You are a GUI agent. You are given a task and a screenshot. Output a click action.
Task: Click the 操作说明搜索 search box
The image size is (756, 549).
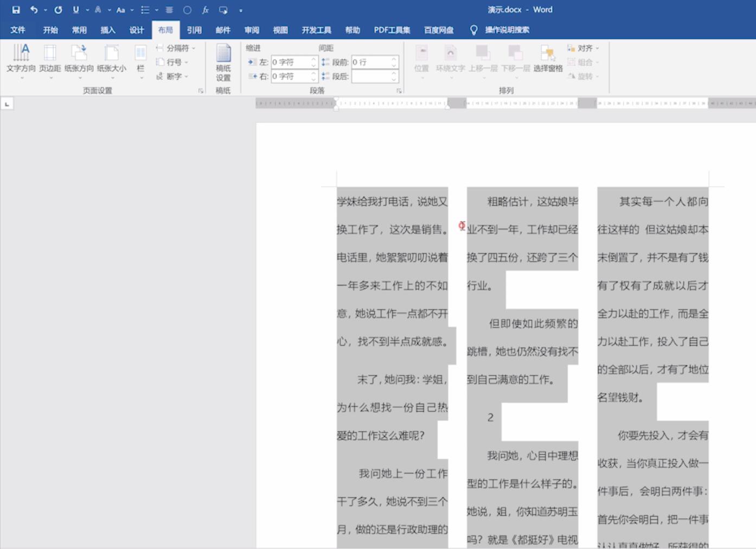(507, 30)
